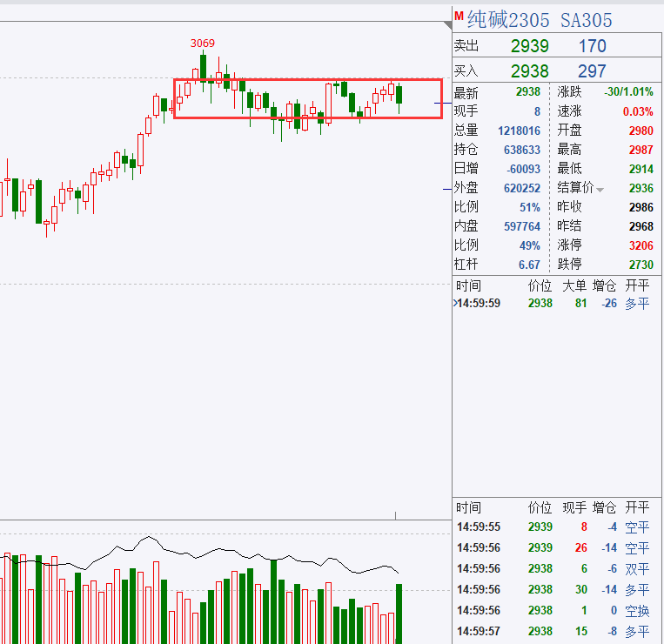Click the 现手 column header in tick list

click(573, 507)
